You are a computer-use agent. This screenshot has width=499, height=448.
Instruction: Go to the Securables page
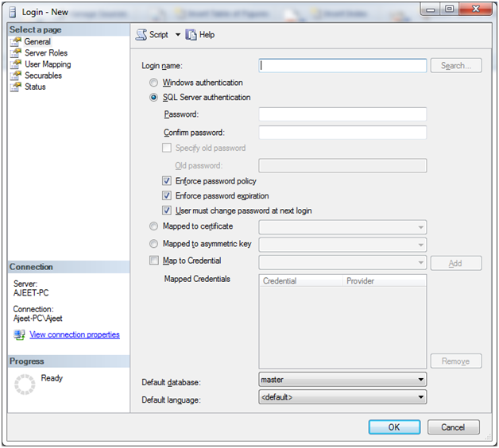point(43,75)
